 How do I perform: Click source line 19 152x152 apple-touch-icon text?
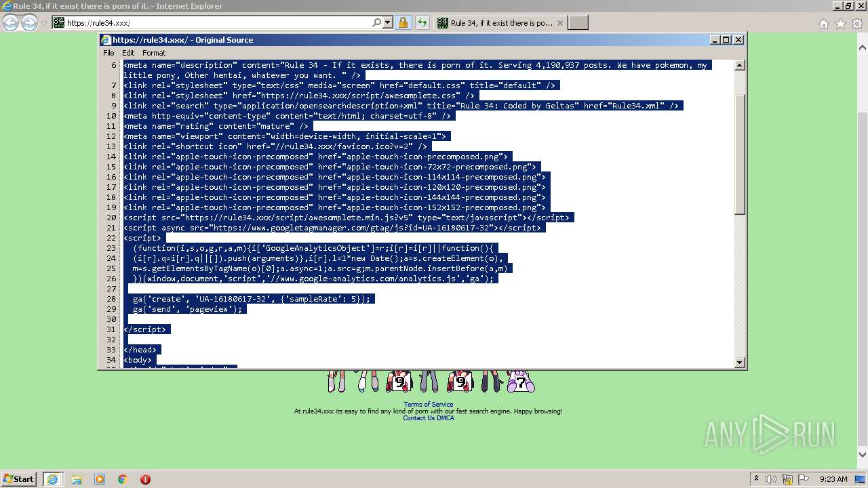click(x=334, y=207)
